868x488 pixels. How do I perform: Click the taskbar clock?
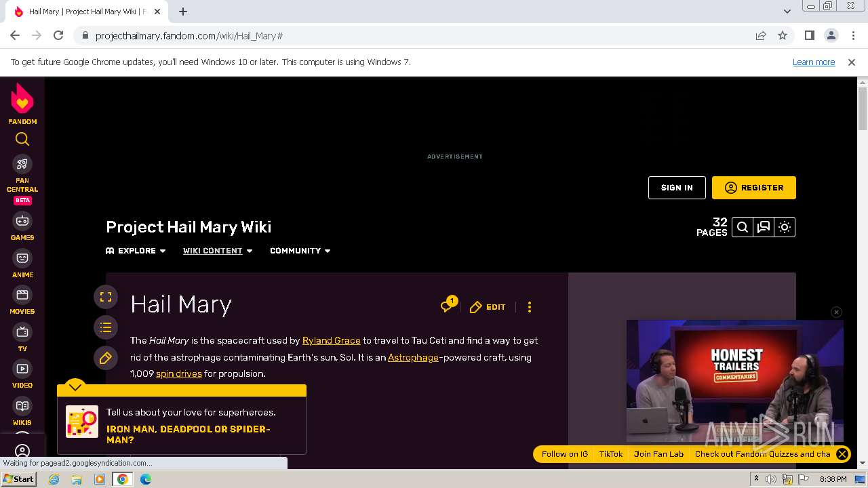point(833,479)
